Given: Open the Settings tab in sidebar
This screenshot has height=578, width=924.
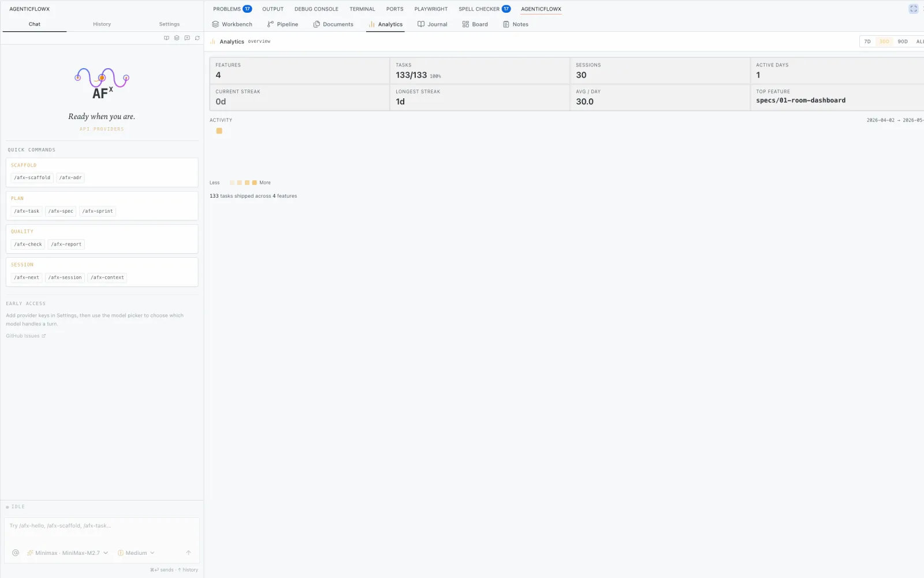Looking at the screenshot, I should coord(169,24).
